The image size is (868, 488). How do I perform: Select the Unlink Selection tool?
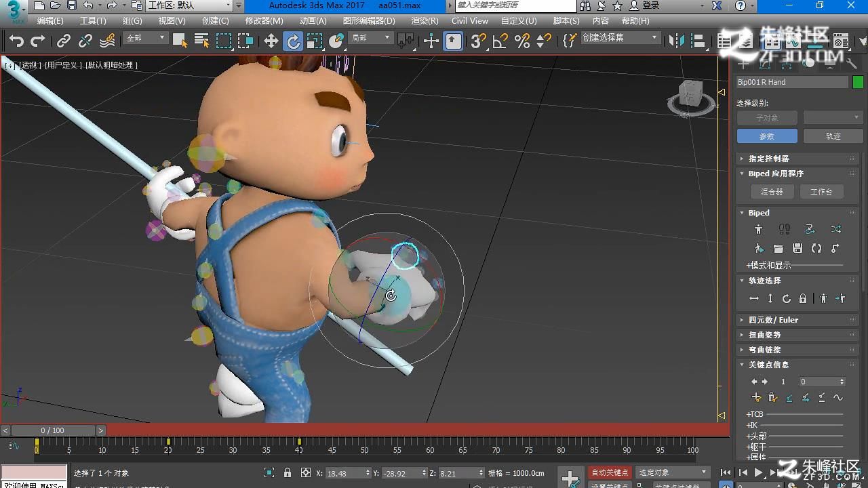click(85, 41)
